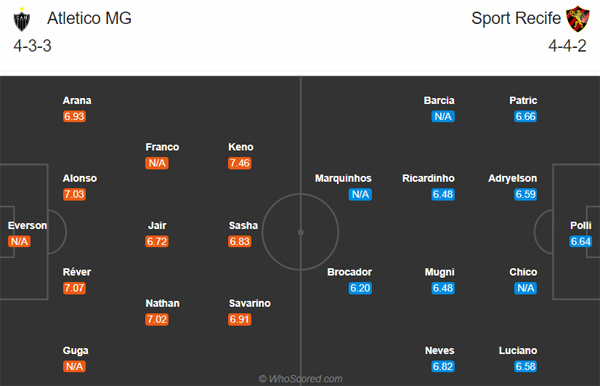This screenshot has width=600, height=386.
Task: Click Everson's N/A rating badge
Action: tap(19, 241)
